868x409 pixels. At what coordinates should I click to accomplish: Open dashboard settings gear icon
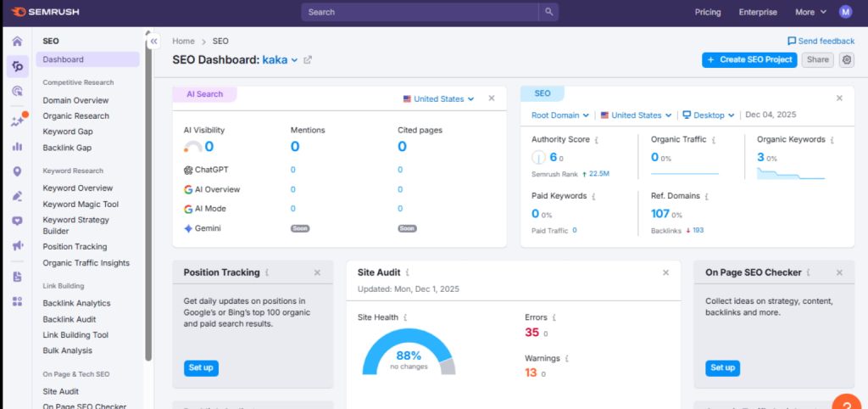(847, 60)
